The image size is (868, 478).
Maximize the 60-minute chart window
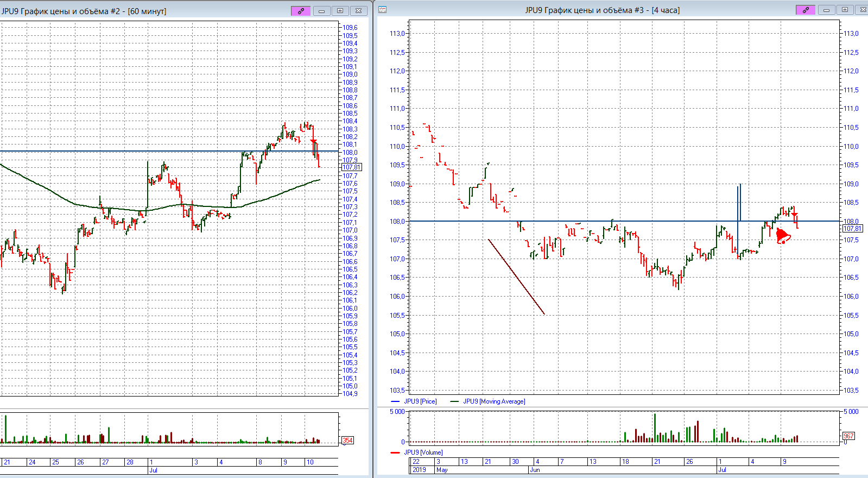tap(340, 11)
